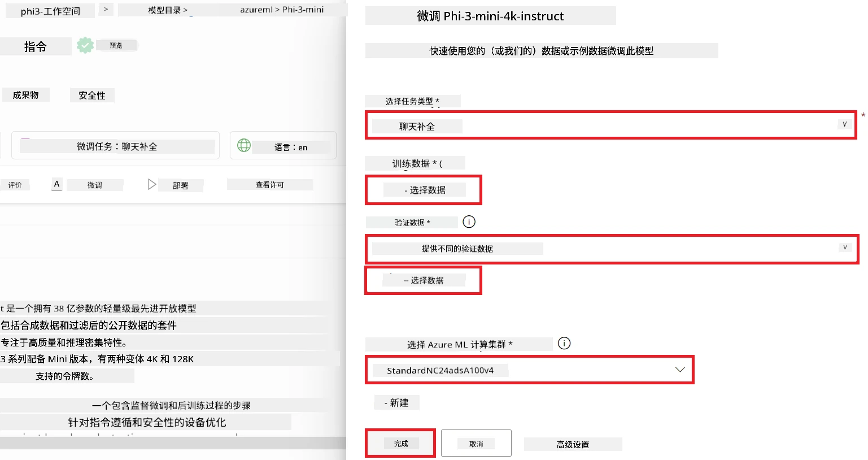The image size is (868, 460).
Task: Click the line 包括合成数据和过滤后的公开数据的套件
Action: [x=89, y=326]
